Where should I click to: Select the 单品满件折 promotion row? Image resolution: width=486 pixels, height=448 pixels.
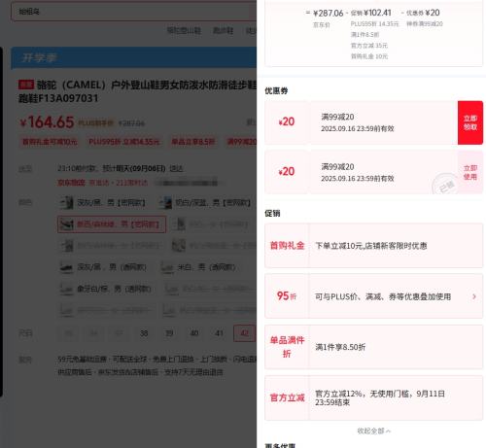(x=373, y=347)
